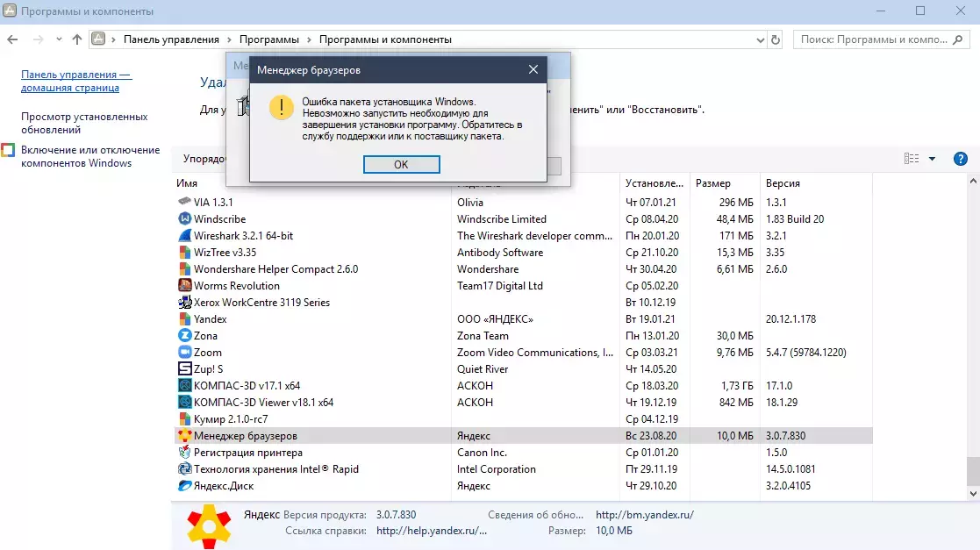Click the scroll down arrow of list
Screen dimensions: 980x550
tap(973, 494)
